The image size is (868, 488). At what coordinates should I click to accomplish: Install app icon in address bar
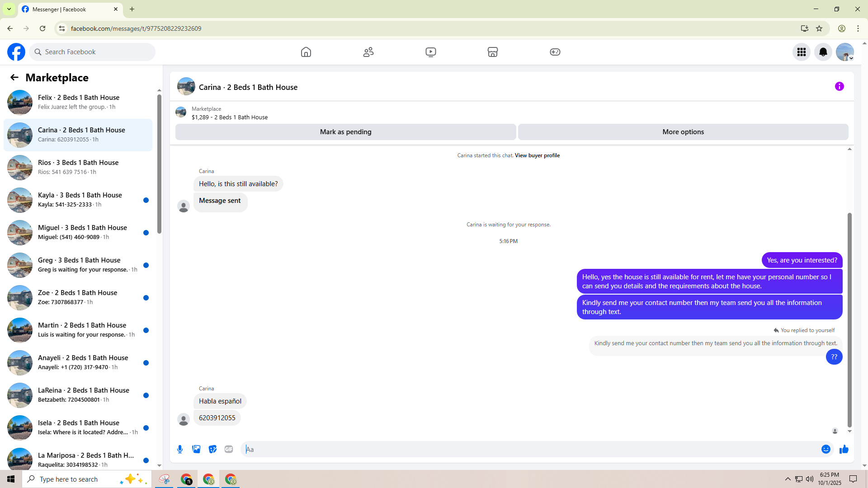click(x=805, y=28)
